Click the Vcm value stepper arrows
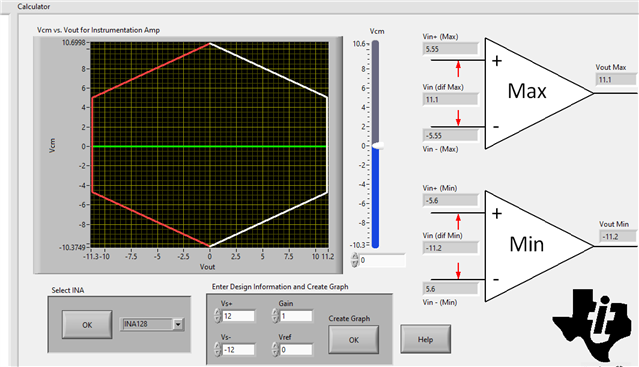Image resolution: width=639 pixels, height=367 pixels. [355, 260]
